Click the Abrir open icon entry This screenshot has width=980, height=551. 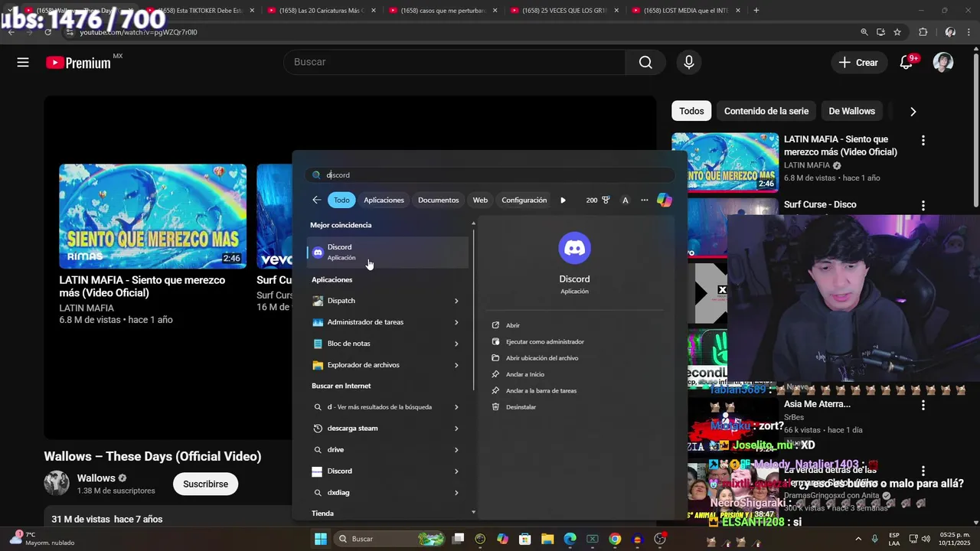505,325
